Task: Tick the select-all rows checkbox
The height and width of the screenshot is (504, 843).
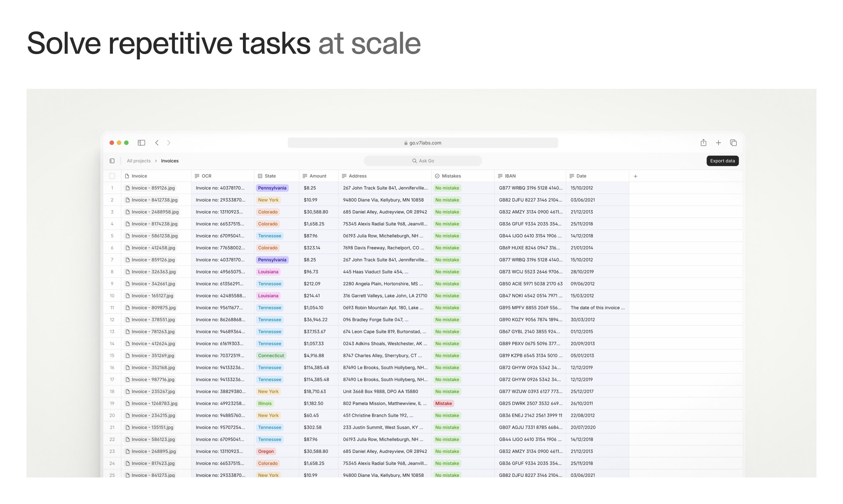Action: [112, 176]
